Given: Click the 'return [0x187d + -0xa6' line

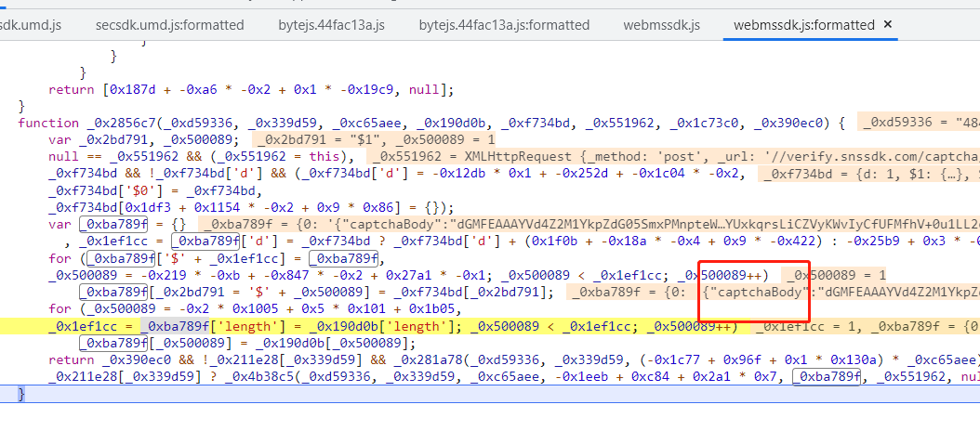Looking at the screenshot, I should 250,89.
